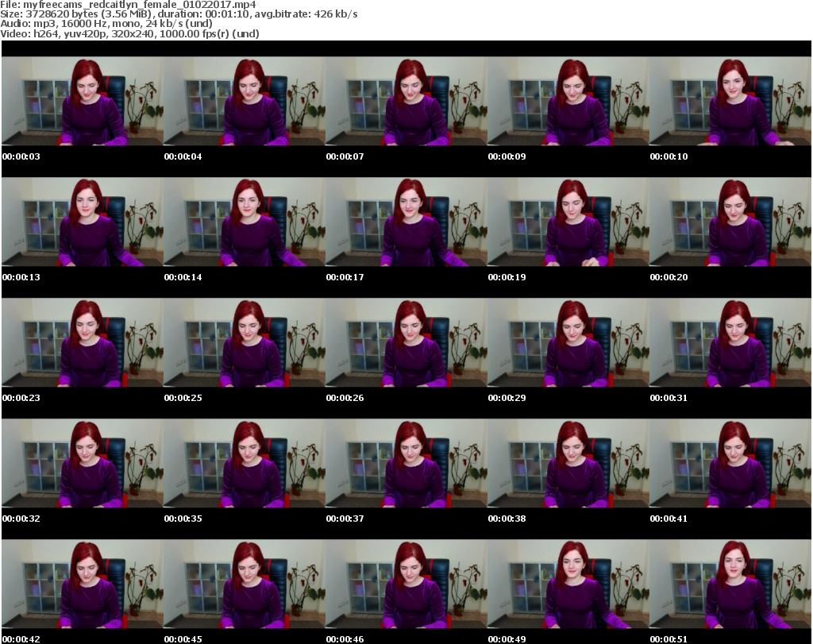Choose the frame stamped 00:00:41
Screen dimensions: 813x644
730,464
